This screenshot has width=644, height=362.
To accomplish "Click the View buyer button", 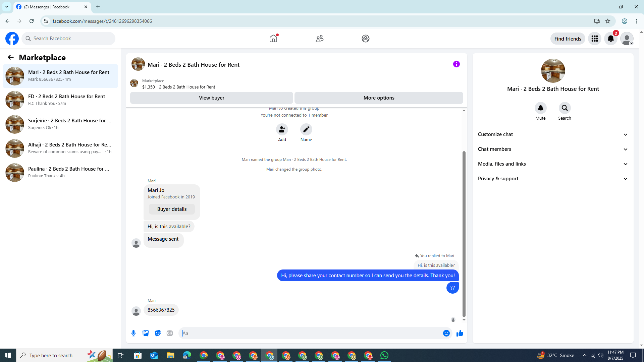I will click(211, 98).
